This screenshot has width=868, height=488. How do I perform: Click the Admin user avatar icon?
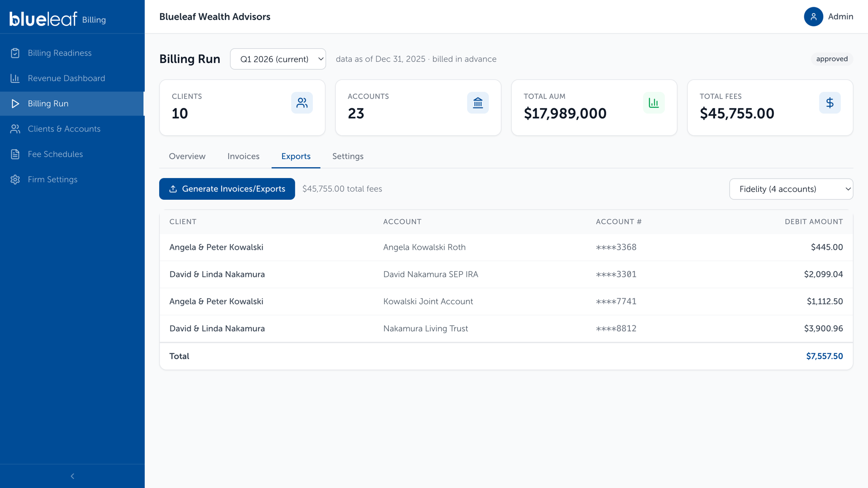(813, 17)
